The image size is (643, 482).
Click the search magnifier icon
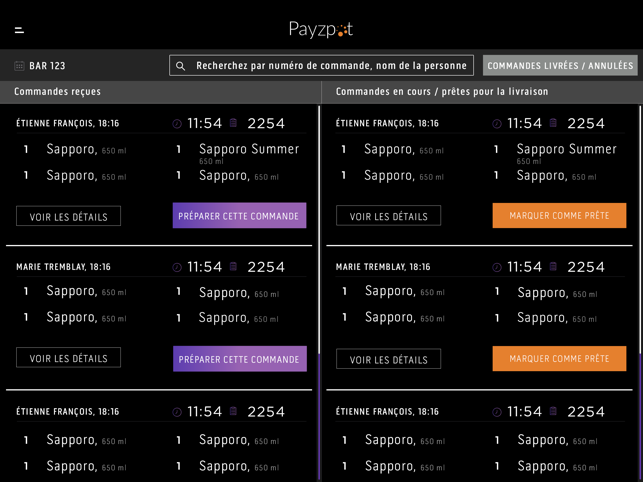[180, 66]
